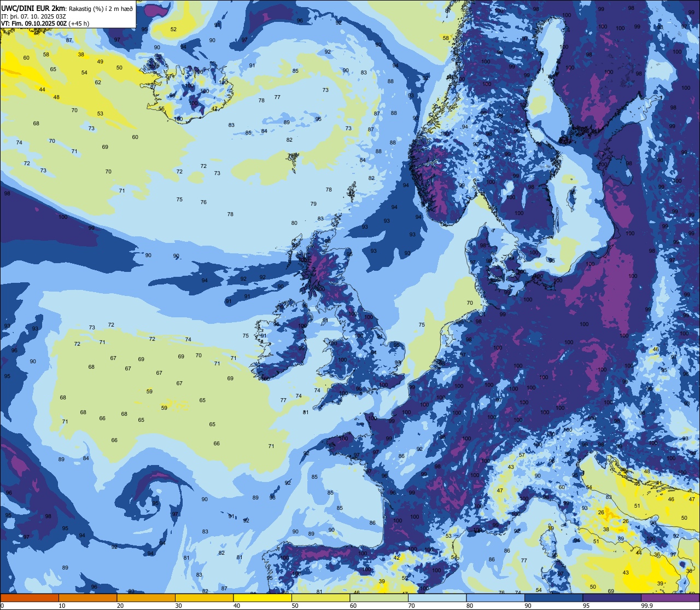The width and height of the screenshot is (700, 610).
Task: Click the legend tick label "70"
Action: pyautogui.click(x=411, y=606)
